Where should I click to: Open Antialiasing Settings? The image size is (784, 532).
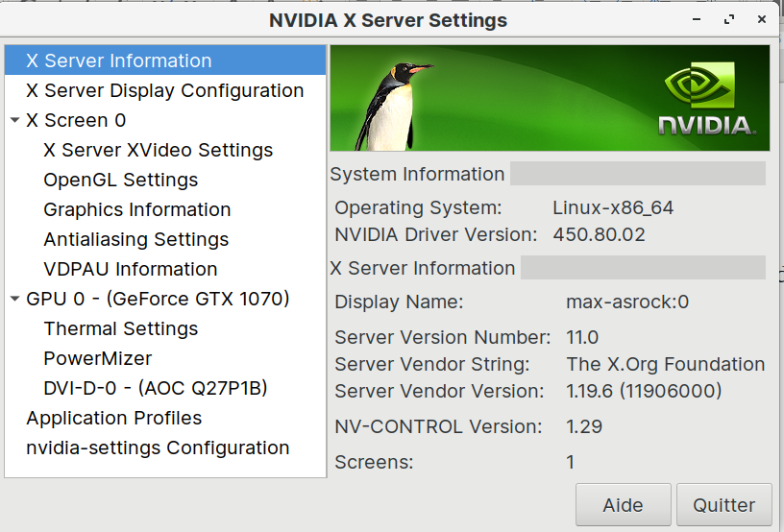(135, 239)
